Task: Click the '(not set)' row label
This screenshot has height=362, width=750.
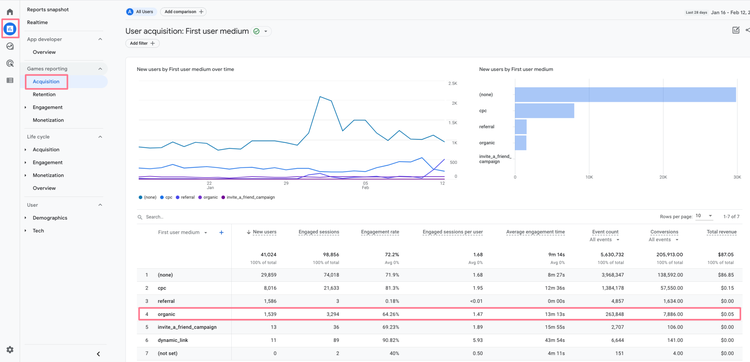Action: (167, 353)
